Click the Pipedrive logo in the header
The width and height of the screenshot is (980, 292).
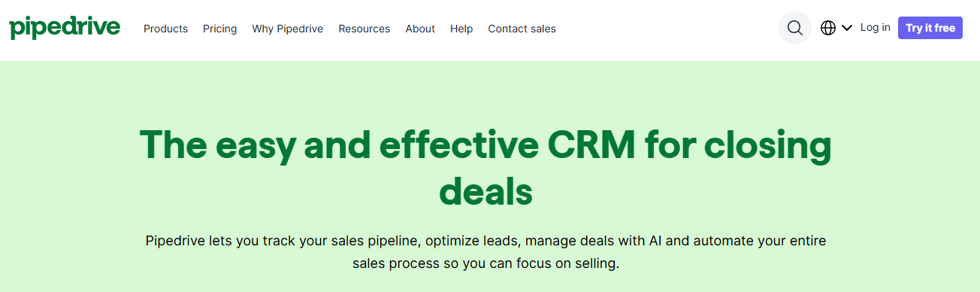(x=65, y=28)
